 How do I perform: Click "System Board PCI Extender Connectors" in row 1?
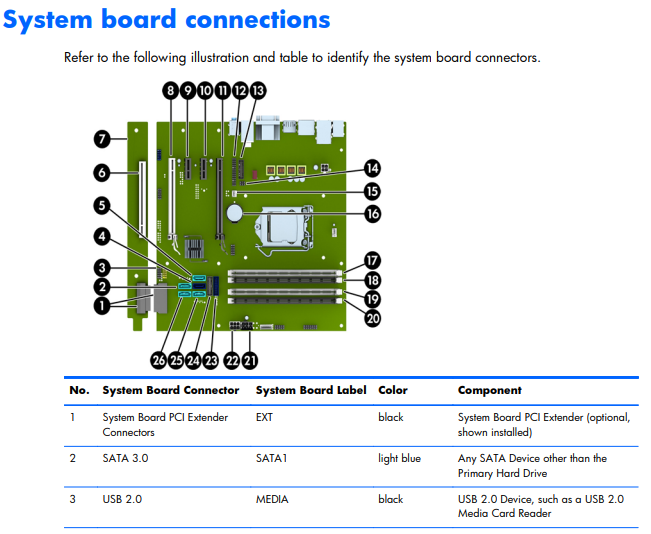click(165, 425)
